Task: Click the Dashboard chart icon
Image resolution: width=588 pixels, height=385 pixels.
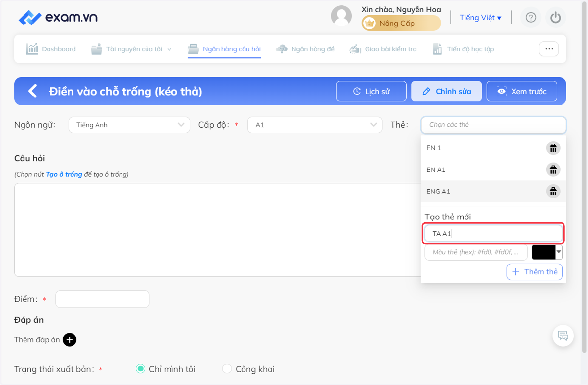Action: (x=32, y=49)
